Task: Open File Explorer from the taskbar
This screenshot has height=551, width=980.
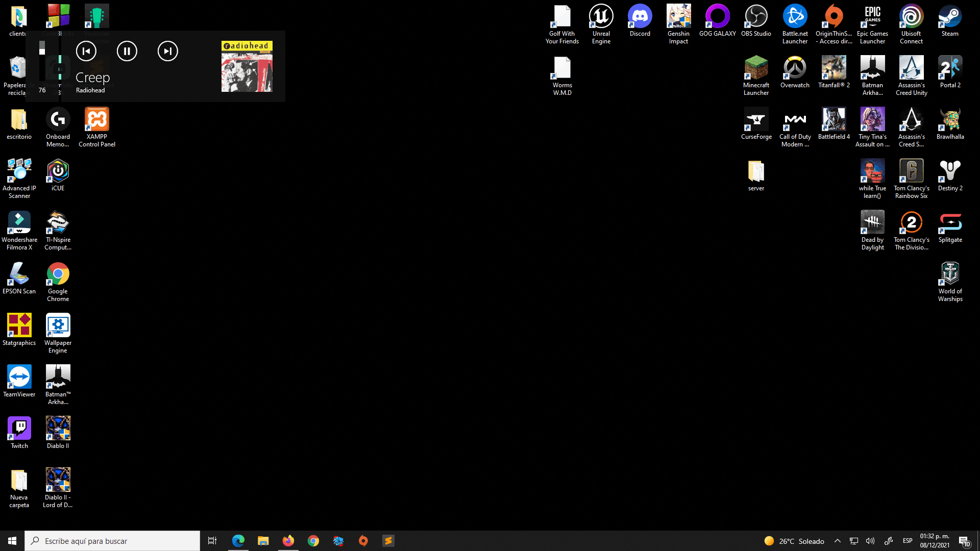Action: pyautogui.click(x=263, y=541)
